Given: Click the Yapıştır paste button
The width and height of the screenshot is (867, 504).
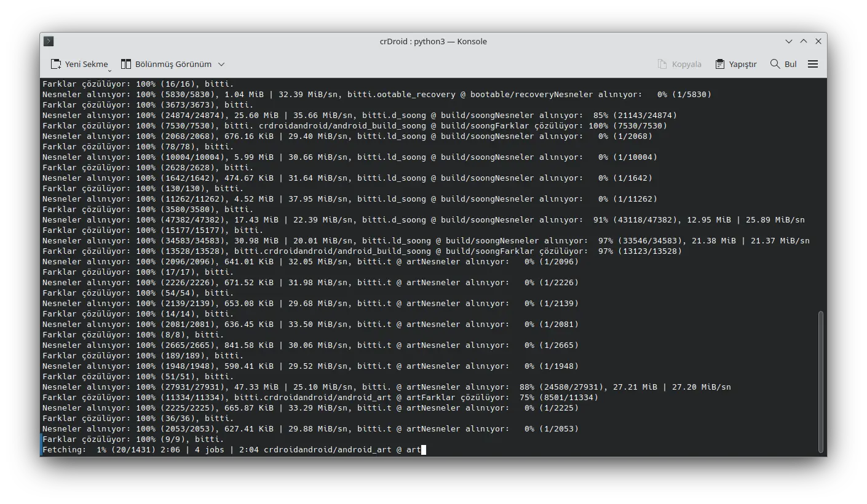Looking at the screenshot, I should coord(735,64).
